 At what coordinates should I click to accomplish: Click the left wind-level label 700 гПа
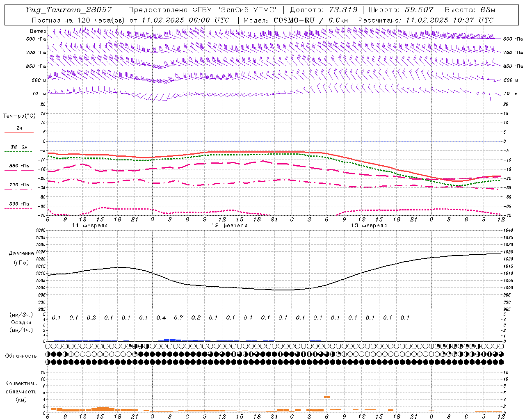[36, 52]
